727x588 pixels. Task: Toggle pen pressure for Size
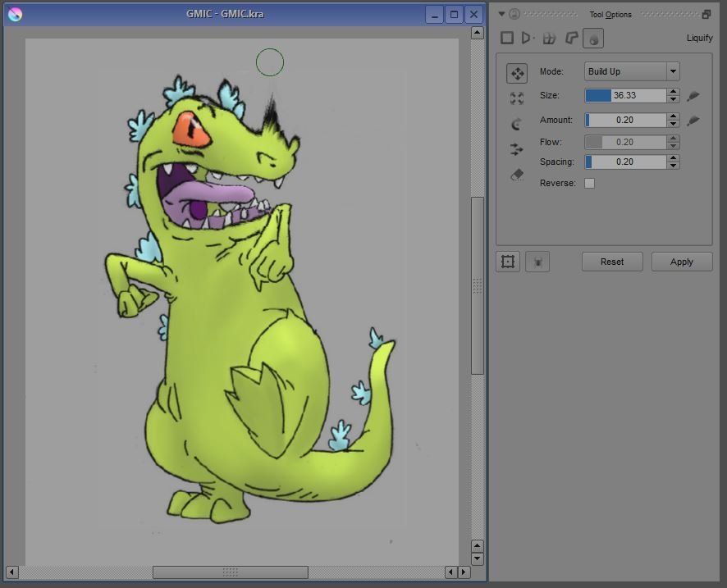point(693,95)
